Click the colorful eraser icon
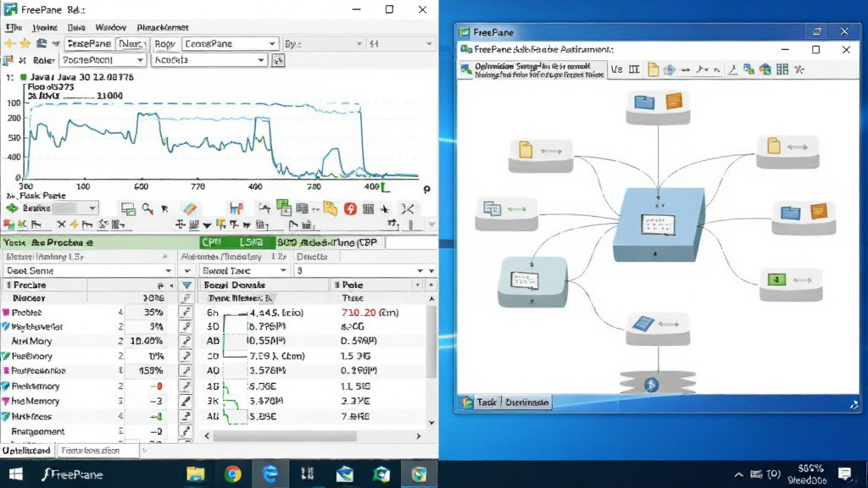Screen dimensions: 868x488 (x=190, y=208)
